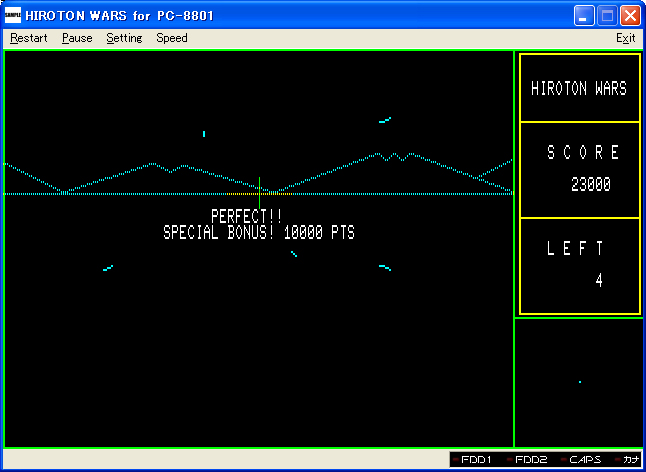This screenshot has width=646, height=472.
Task: Target the cyan enemy at lower right
Action: [385, 267]
